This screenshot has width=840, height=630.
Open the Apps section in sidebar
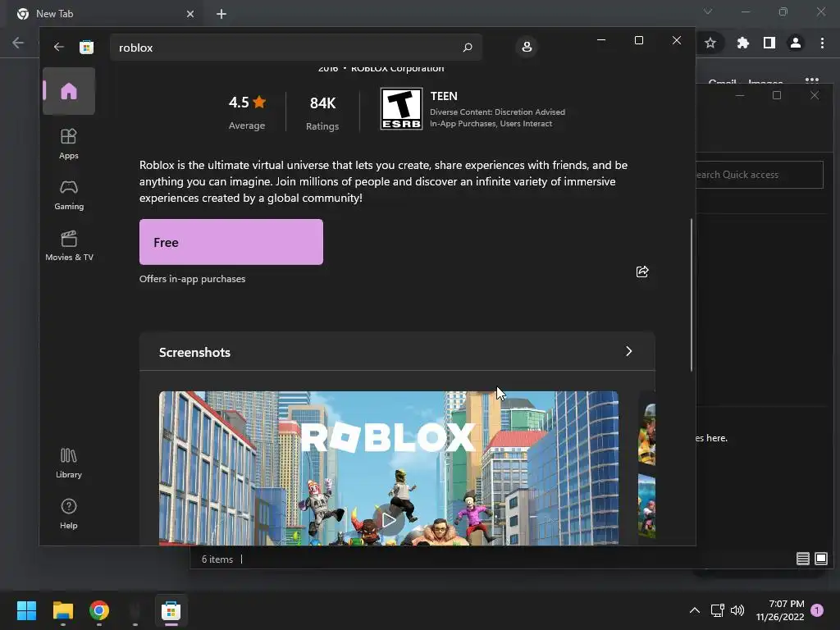tap(69, 144)
